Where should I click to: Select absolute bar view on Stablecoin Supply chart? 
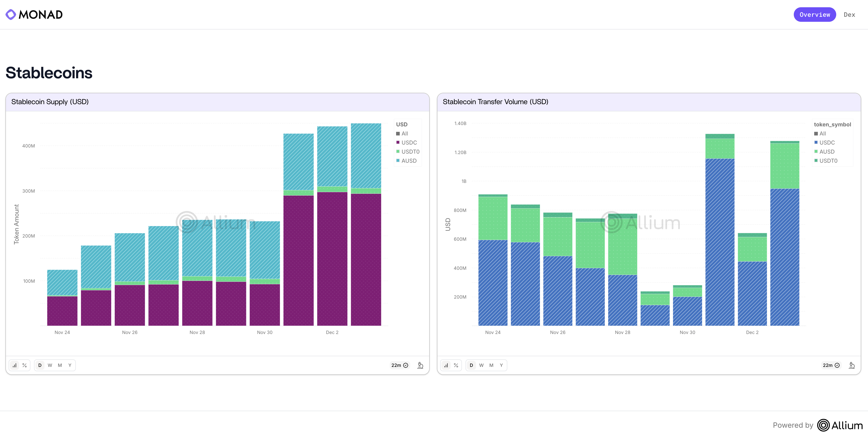pyautogui.click(x=15, y=365)
